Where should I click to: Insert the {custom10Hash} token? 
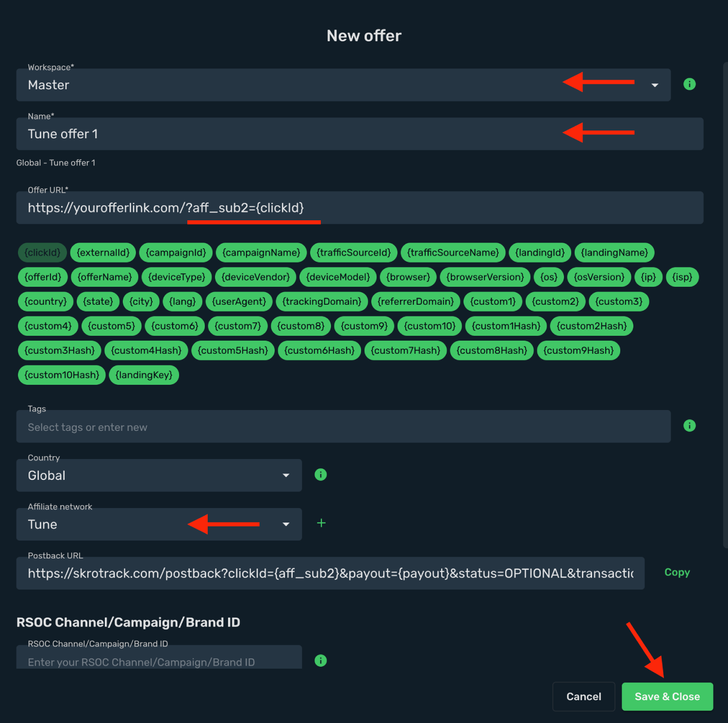[x=62, y=375]
